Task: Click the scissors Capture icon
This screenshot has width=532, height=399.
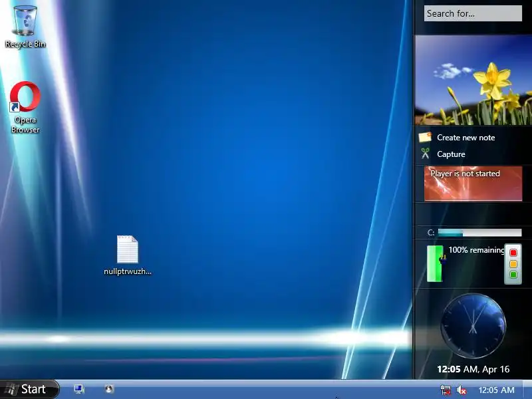Action: pos(425,154)
